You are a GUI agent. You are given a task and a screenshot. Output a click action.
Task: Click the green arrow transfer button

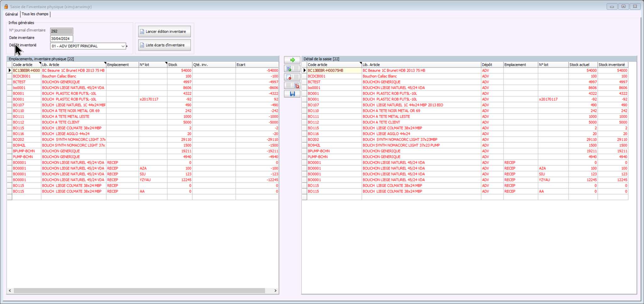click(x=292, y=60)
